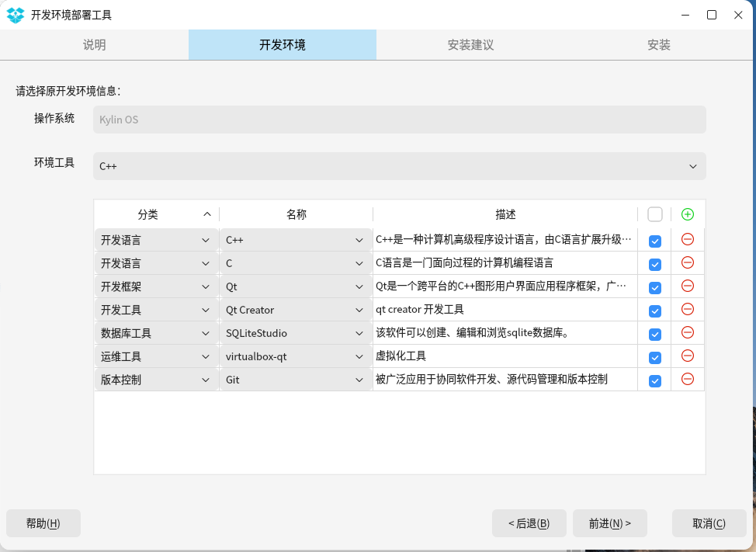
Task: Switch to the 说明 tab
Action: [94, 45]
